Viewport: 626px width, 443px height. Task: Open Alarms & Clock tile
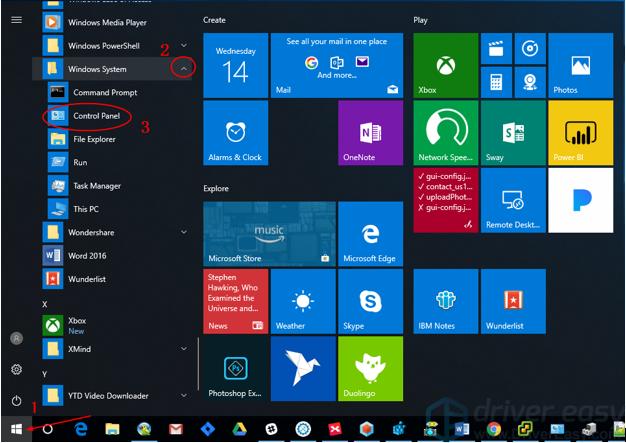click(x=235, y=132)
